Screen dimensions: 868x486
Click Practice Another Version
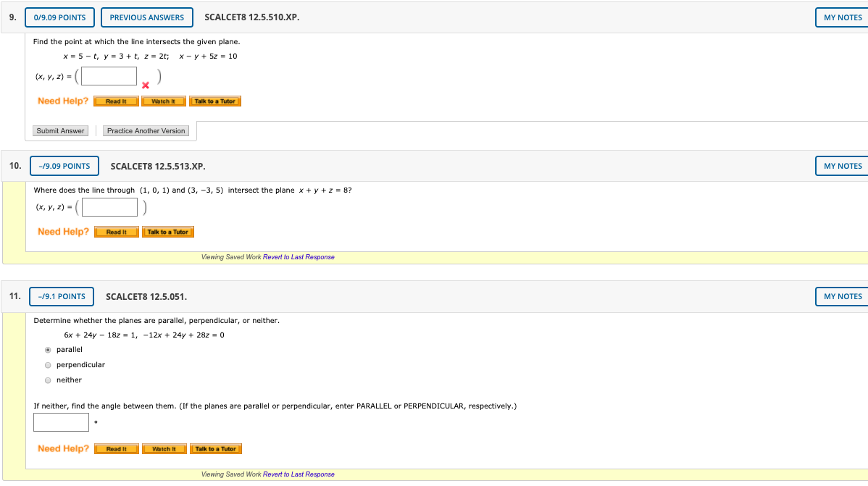pos(146,130)
